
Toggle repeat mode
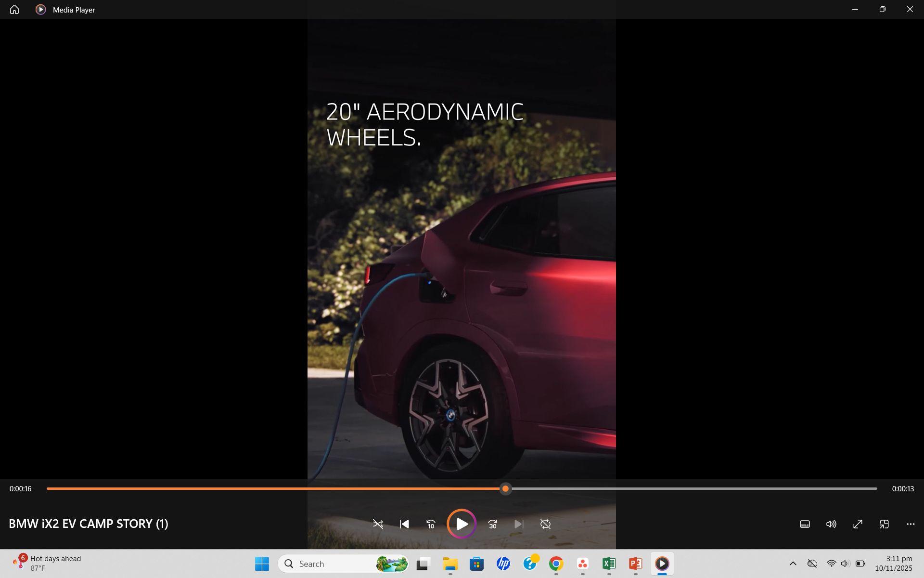(545, 524)
